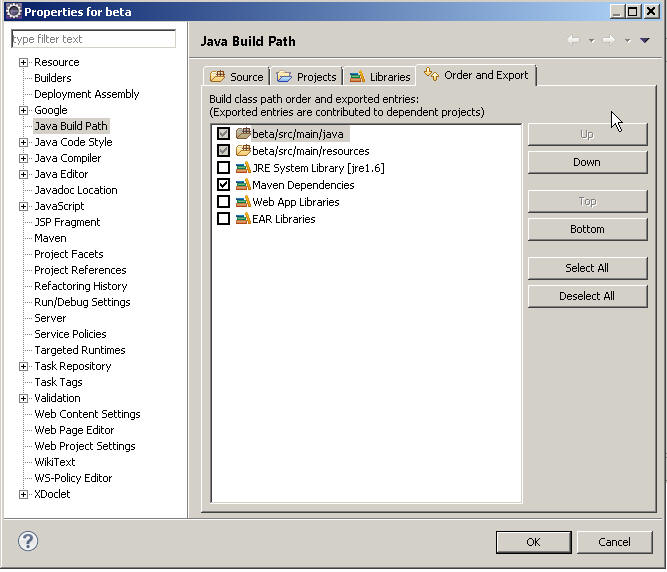Select Server in the properties tree
Screen dimensions: 667x572
click(x=50, y=318)
